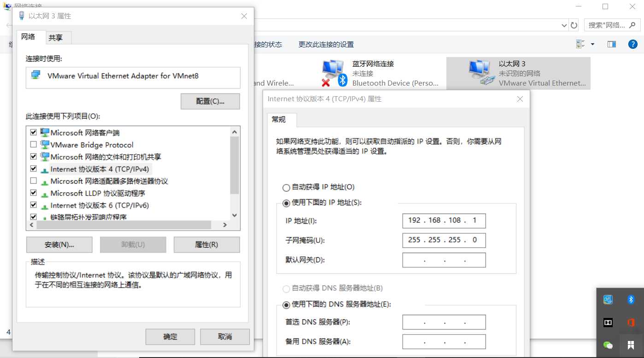Click down arrow of the items list scrollbar

tap(234, 215)
